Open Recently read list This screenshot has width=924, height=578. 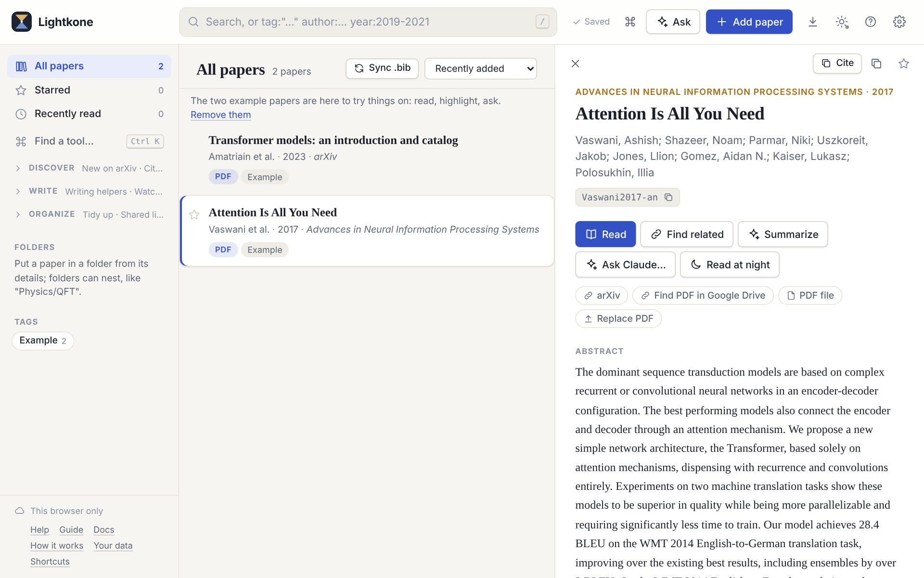pyautogui.click(x=89, y=114)
